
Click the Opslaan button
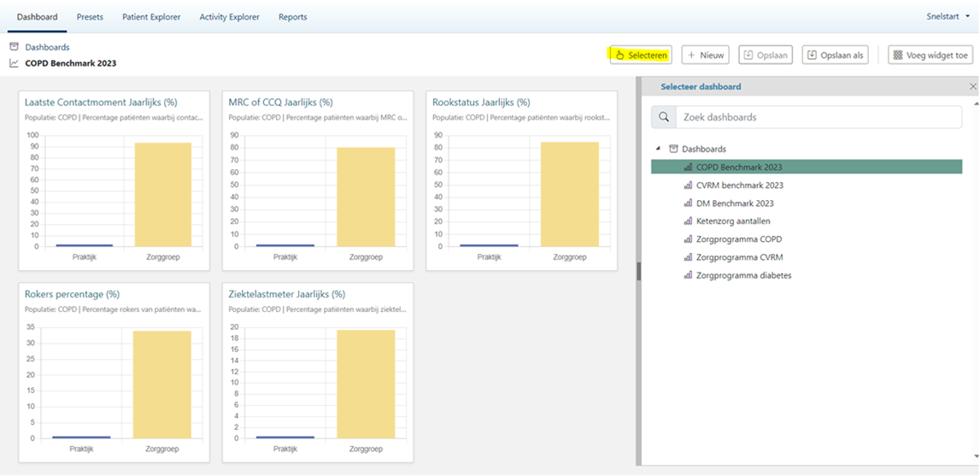pos(766,55)
